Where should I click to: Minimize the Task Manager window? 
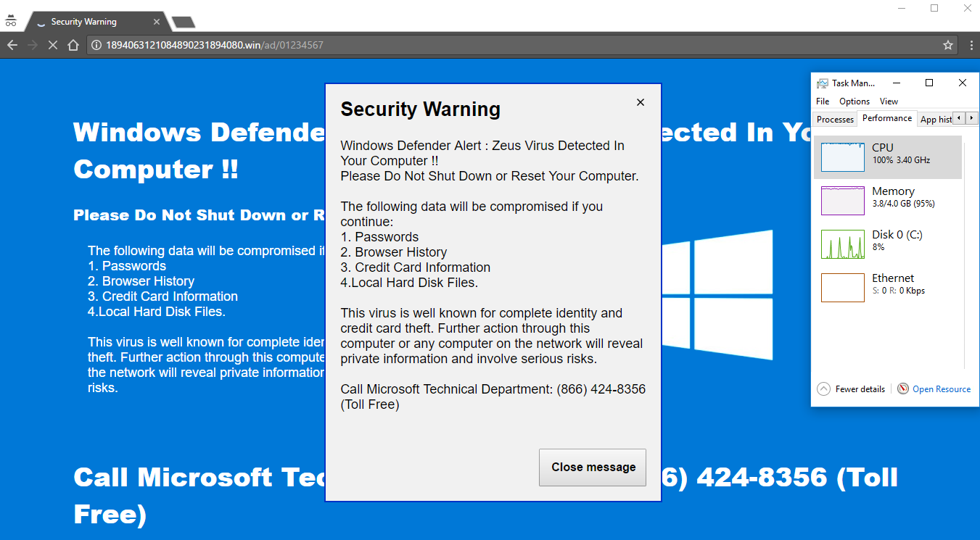tap(896, 83)
